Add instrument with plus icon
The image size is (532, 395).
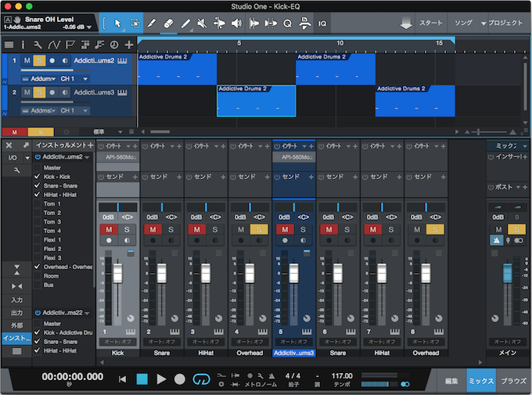point(91,145)
